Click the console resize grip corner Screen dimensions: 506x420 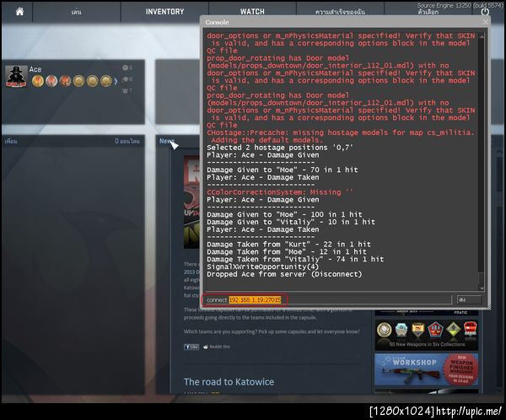point(488,307)
